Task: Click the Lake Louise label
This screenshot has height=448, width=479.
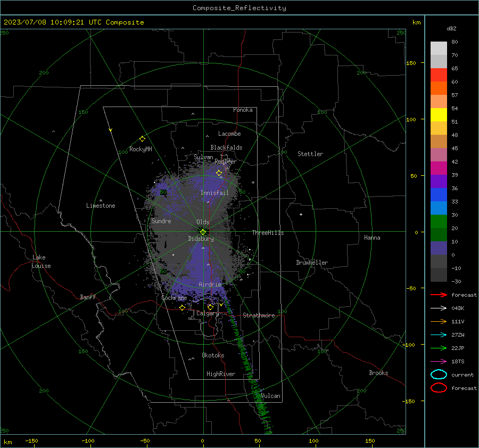Action: click(41, 262)
